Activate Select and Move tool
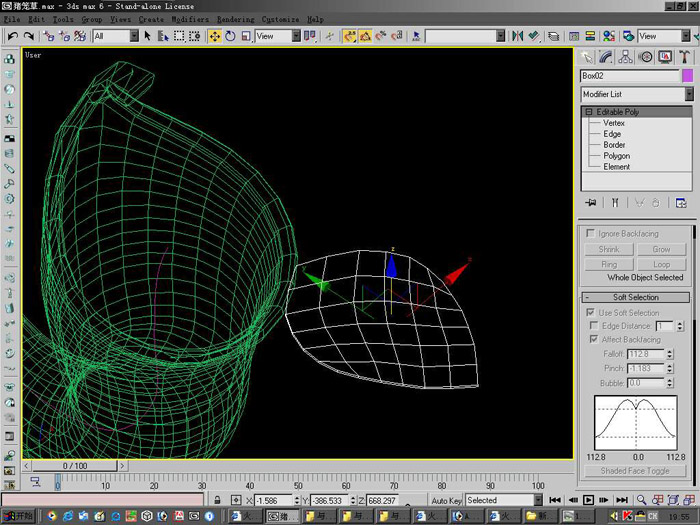700x525 pixels. tap(215, 36)
